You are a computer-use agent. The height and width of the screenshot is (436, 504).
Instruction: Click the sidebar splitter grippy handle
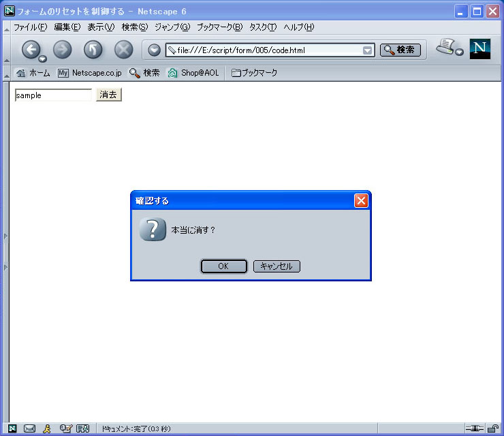point(5,252)
